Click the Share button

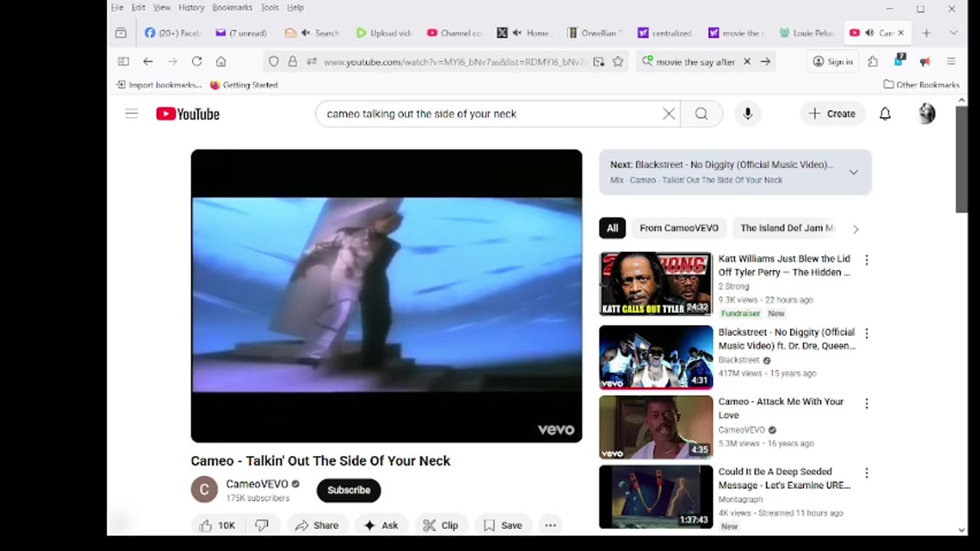[316, 525]
